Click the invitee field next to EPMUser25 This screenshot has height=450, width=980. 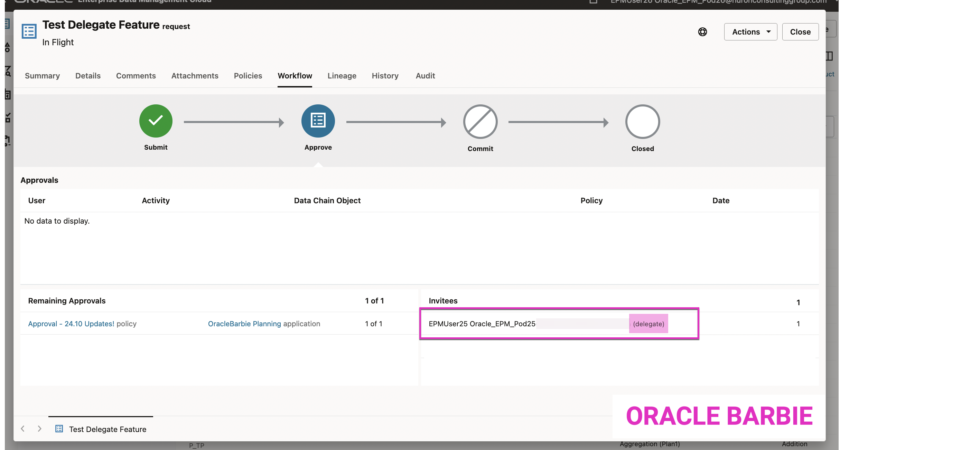click(583, 324)
